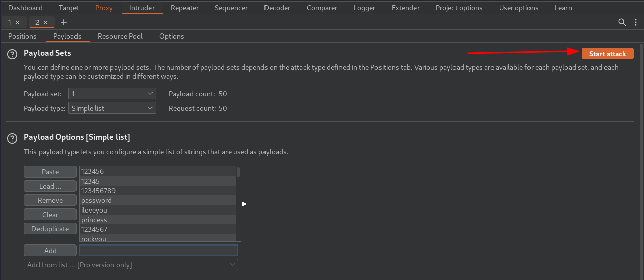The image size is (644, 280).
Task: Open the three-dot options menu
Action: (636, 22)
